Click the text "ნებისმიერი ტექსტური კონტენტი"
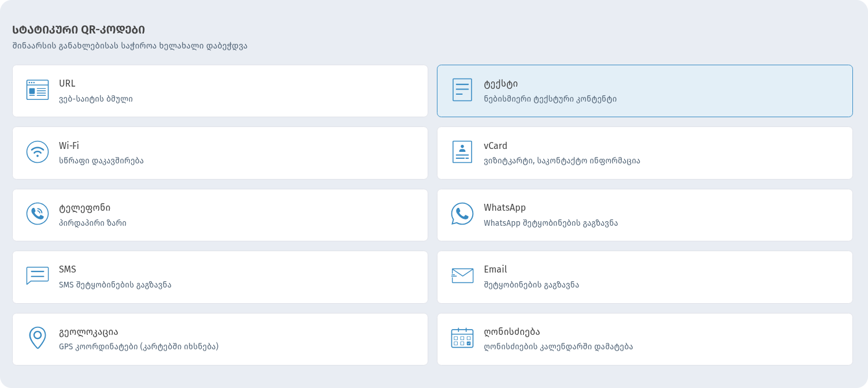 [x=550, y=99]
